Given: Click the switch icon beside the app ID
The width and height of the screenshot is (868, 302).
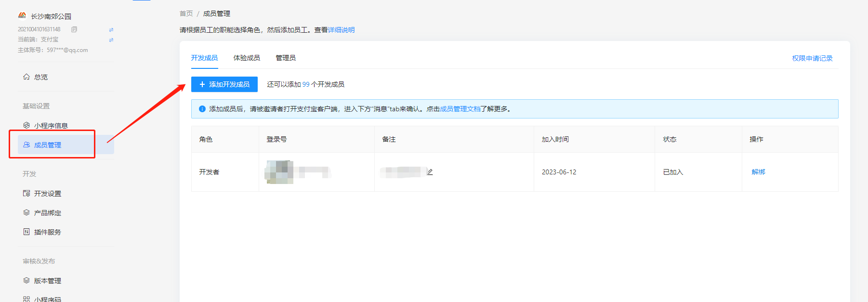Looking at the screenshot, I should pos(111,30).
